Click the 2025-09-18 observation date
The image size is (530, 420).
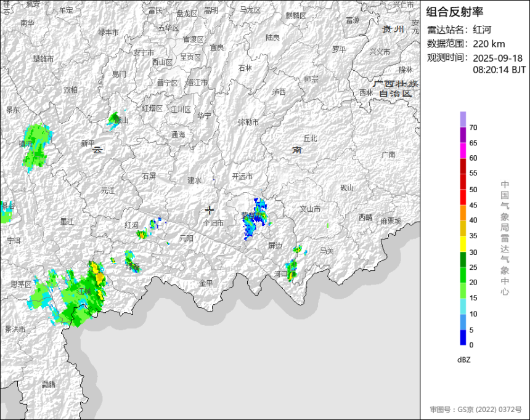(497, 58)
